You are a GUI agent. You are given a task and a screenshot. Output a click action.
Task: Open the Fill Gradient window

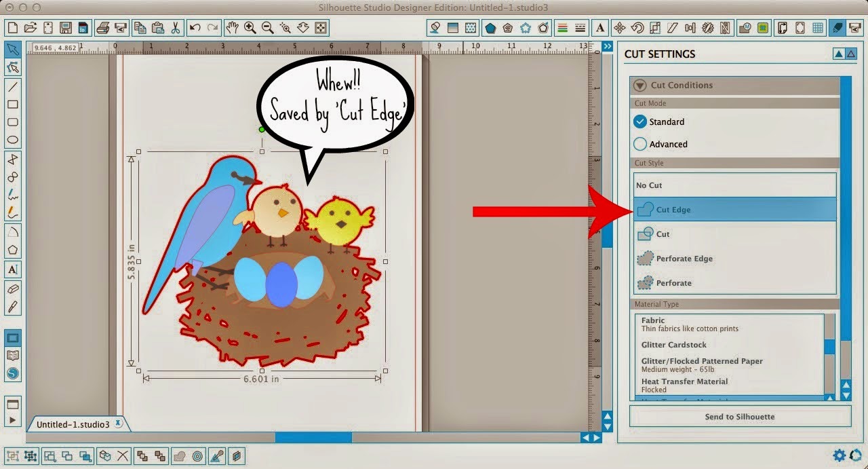point(452,28)
